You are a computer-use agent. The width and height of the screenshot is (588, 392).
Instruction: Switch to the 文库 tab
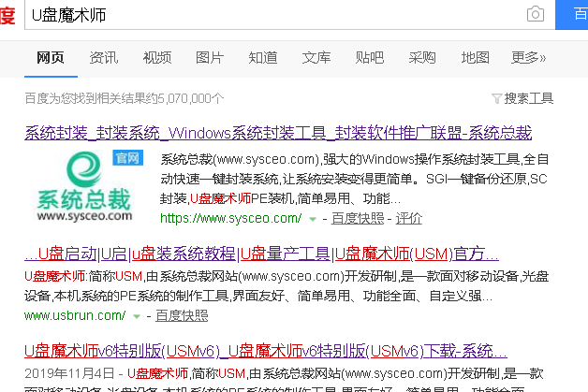[316, 58]
